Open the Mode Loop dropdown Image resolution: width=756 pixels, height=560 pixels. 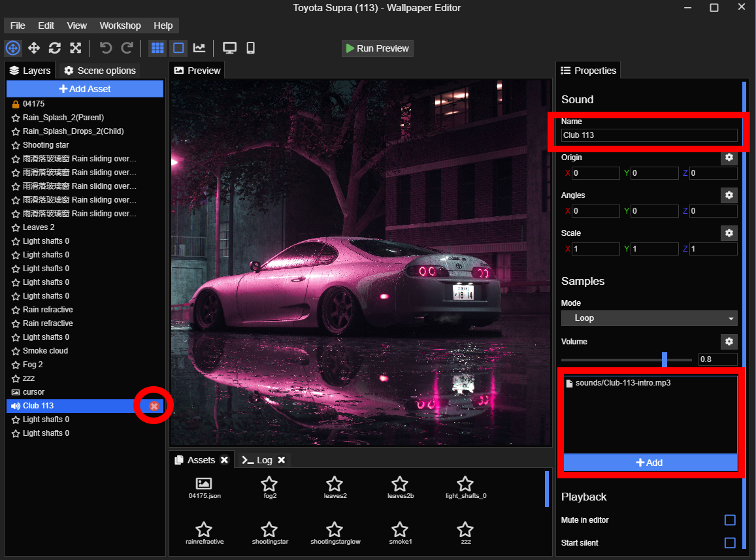[649, 318]
